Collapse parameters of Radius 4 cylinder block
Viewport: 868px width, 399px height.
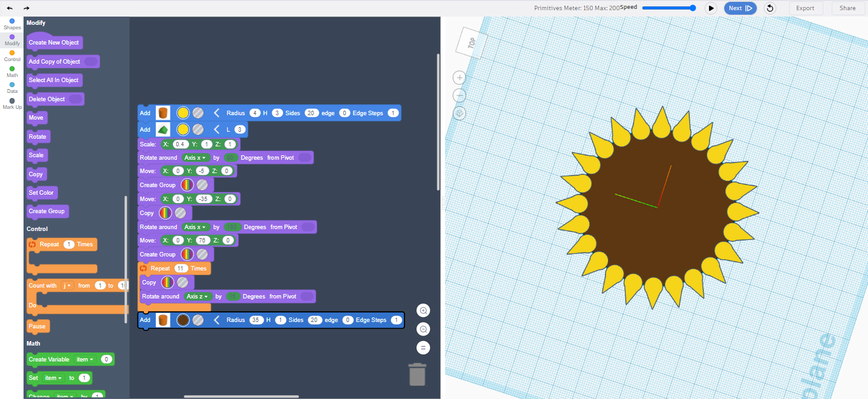tap(217, 113)
